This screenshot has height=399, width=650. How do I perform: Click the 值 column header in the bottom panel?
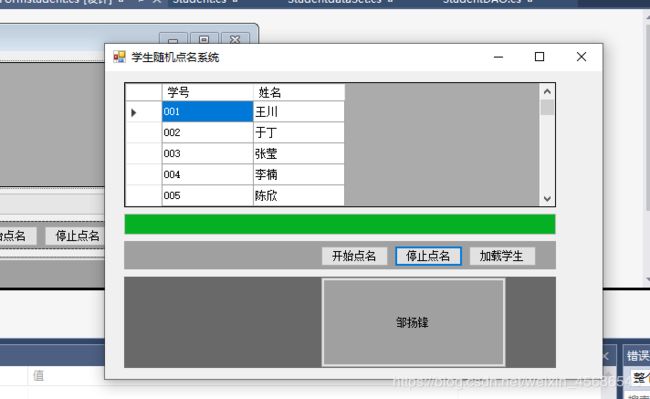point(38,376)
